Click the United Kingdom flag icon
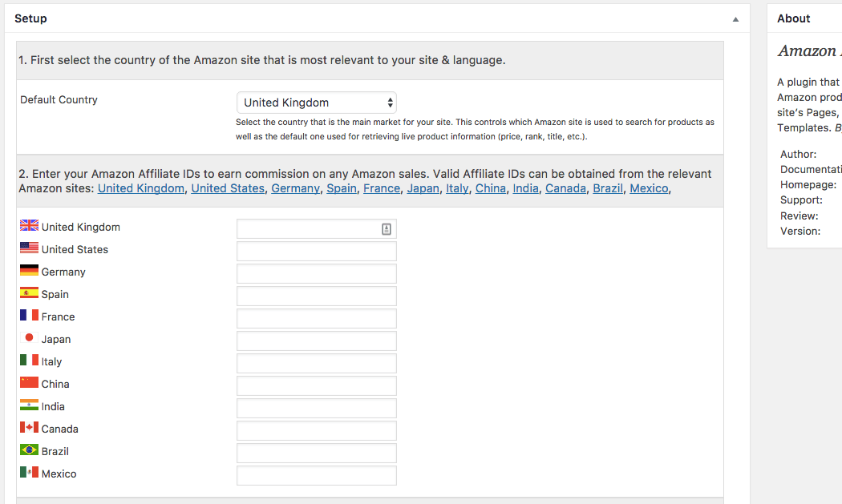This screenshot has height=504, width=842. click(x=29, y=225)
